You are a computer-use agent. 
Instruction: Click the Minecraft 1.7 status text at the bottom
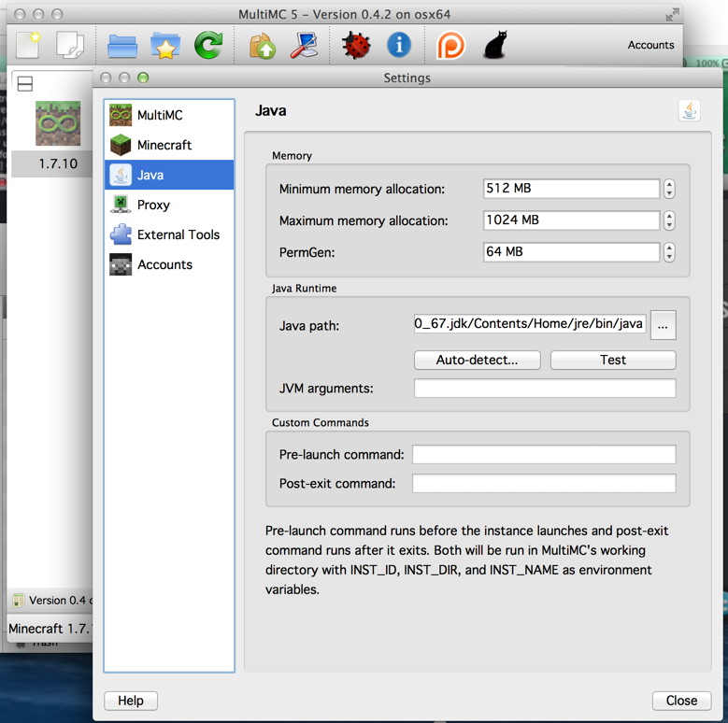pyautogui.click(x=50, y=629)
